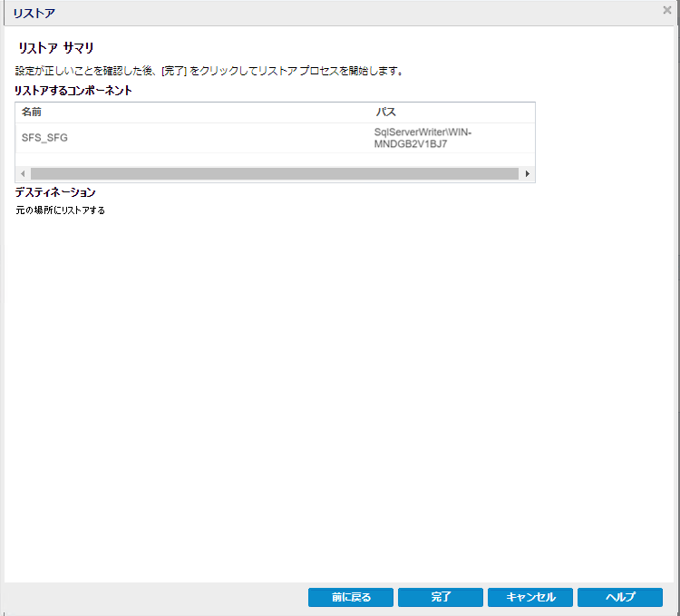Click the リストア サマリ heading
The width and height of the screenshot is (680, 616).
(x=56, y=48)
